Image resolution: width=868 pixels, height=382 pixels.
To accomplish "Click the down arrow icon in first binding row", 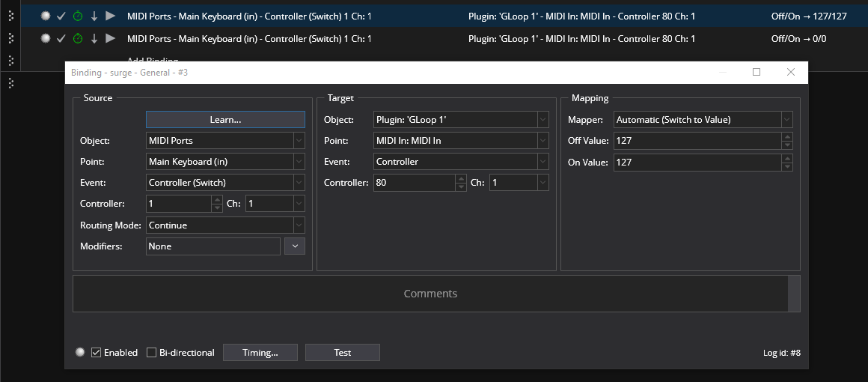I will point(94,16).
